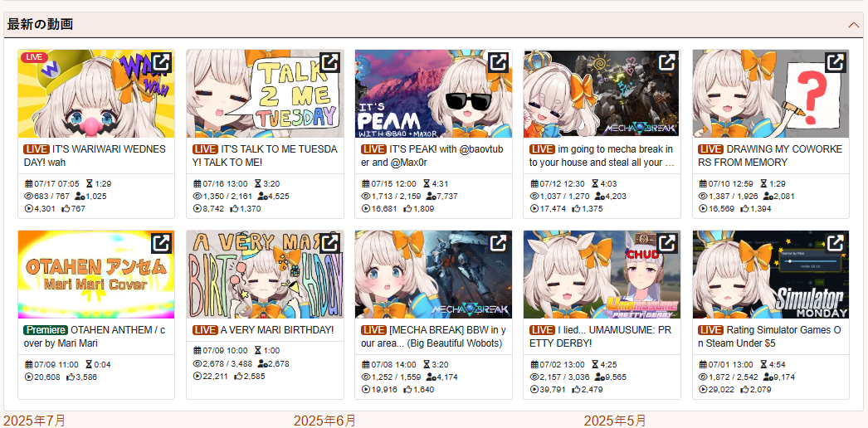Viewport: 868px width, 428px height.
Task: Open external link icon on OTAHEN ANTHEM thumbnail
Action: pos(161,243)
